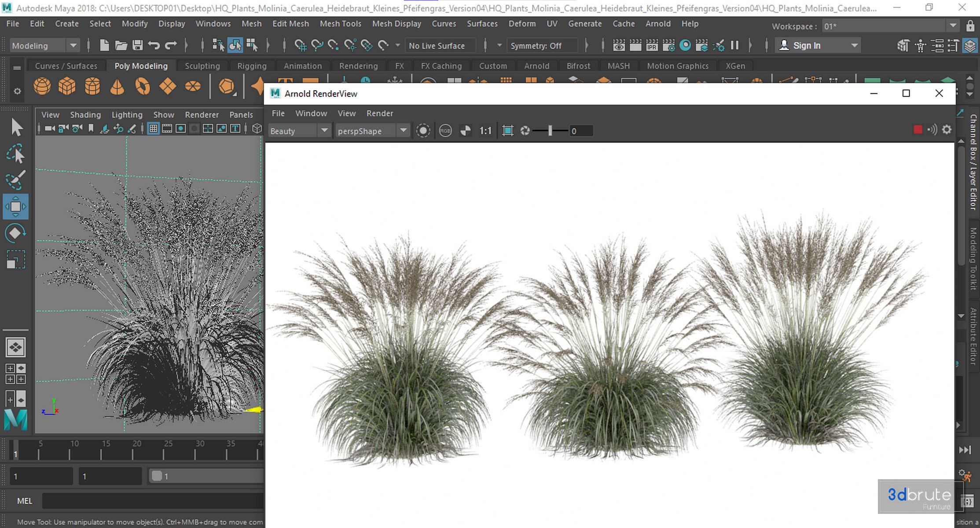This screenshot has height=528, width=980.
Task: Stop the Arnold render with red button
Action: [x=918, y=130]
